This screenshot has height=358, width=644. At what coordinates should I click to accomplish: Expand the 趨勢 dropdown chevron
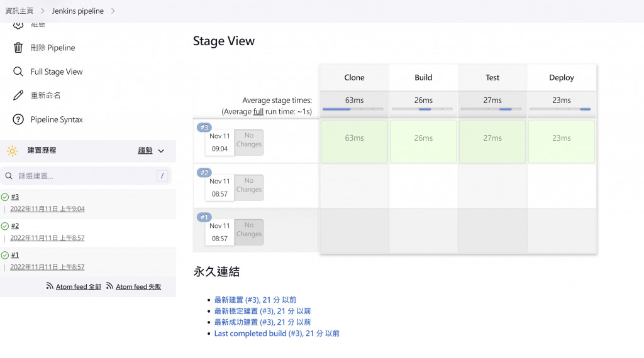coord(161,151)
